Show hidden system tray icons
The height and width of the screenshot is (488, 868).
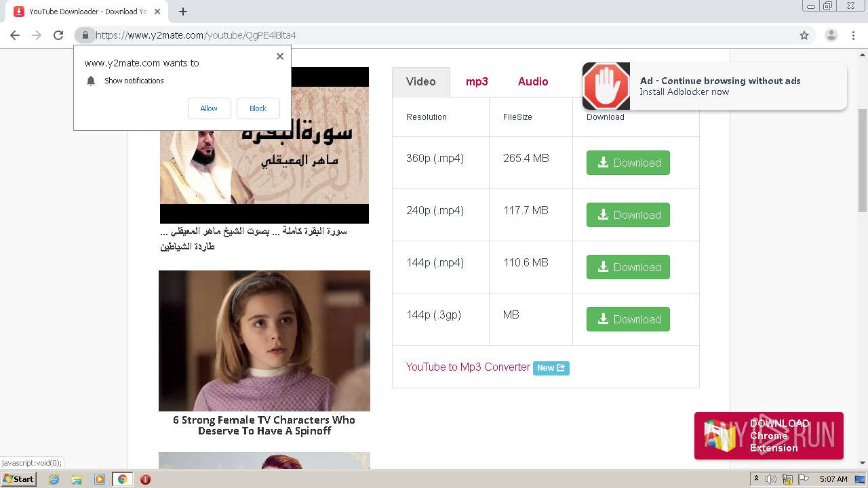pos(757,479)
